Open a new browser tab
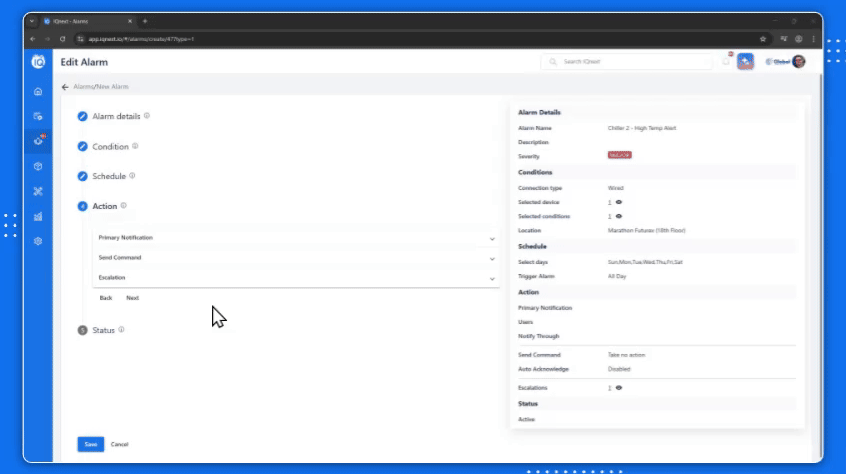This screenshot has height=474, width=846. pyautogui.click(x=145, y=21)
